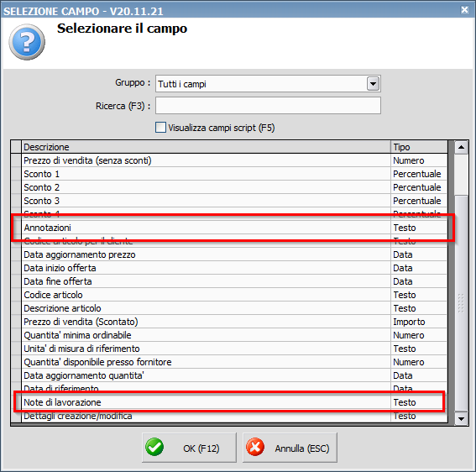Click the vertical scrollbar thumb
This screenshot has height=472, width=476.
pyautogui.click(x=461, y=304)
